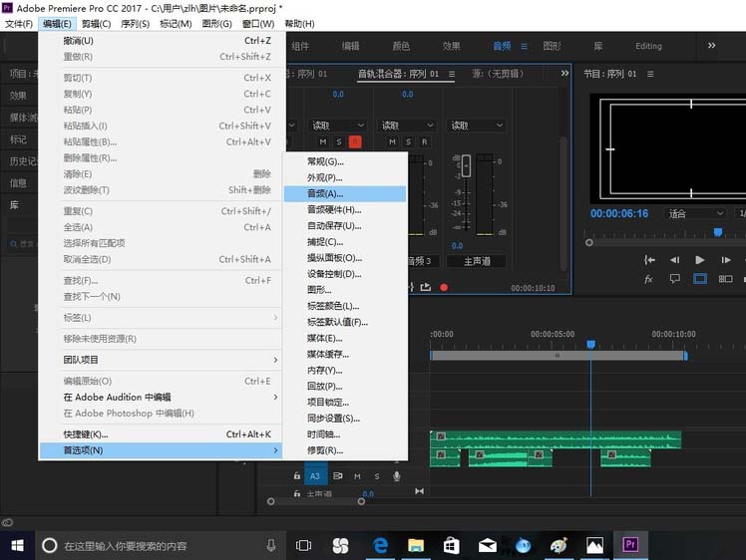Viewport: 746px width, 560px height.
Task: Select 媒体缓存... preferences entry
Action: point(345,354)
